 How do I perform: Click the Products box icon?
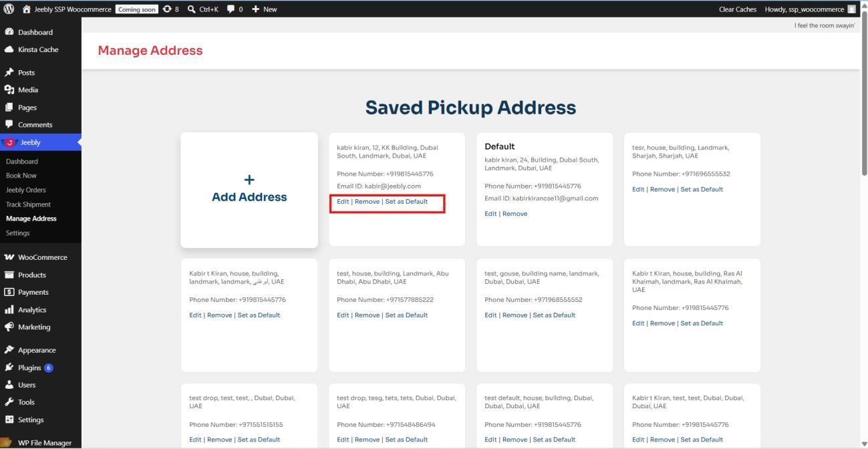point(9,275)
